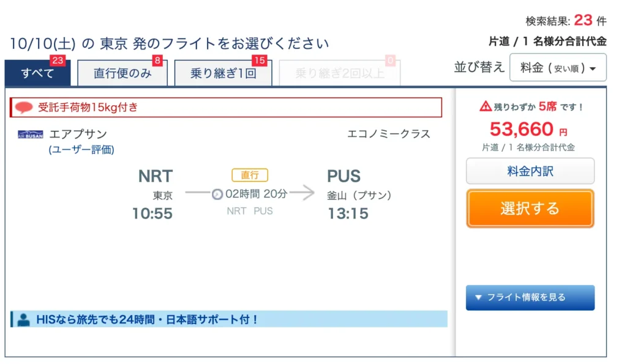Image resolution: width=627 pixels, height=364 pixels.
Task: Click the 直行 direct flight badge
Action: [x=250, y=175]
